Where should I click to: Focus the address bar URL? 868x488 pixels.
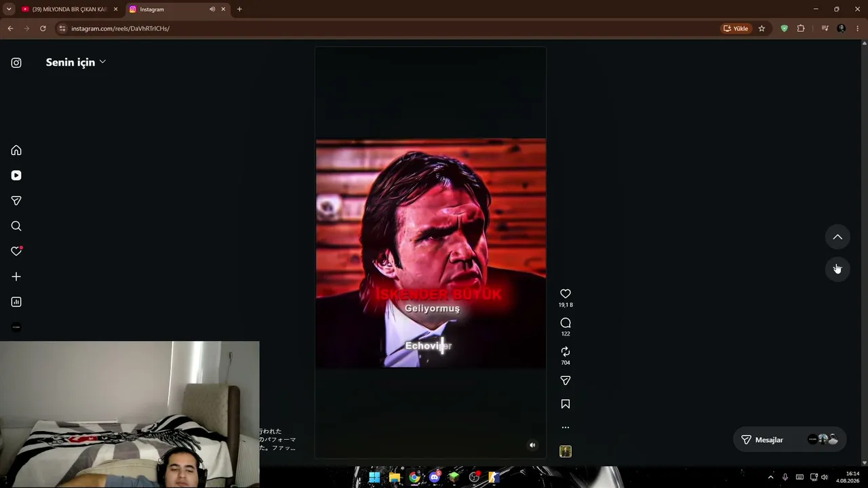tap(121, 28)
